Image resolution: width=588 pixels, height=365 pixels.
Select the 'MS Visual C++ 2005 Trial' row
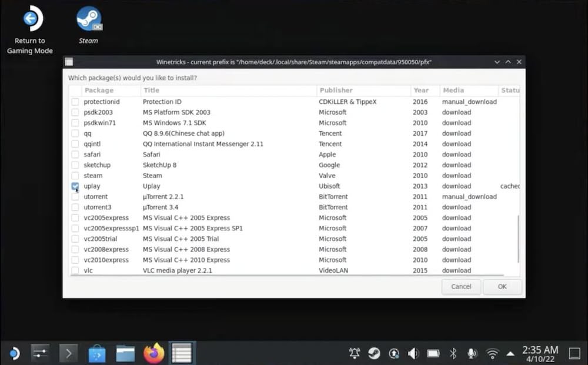[x=295, y=239]
